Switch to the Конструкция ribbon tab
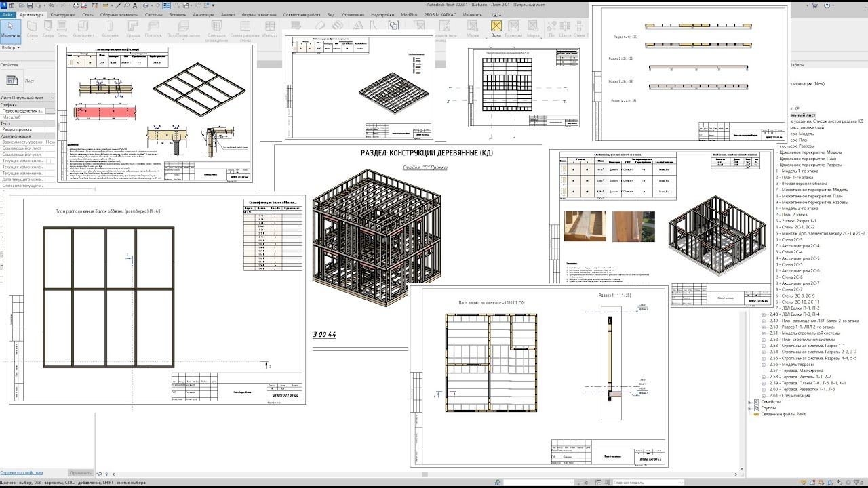Image resolution: width=868 pixels, height=488 pixels. [x=63, y=14]
